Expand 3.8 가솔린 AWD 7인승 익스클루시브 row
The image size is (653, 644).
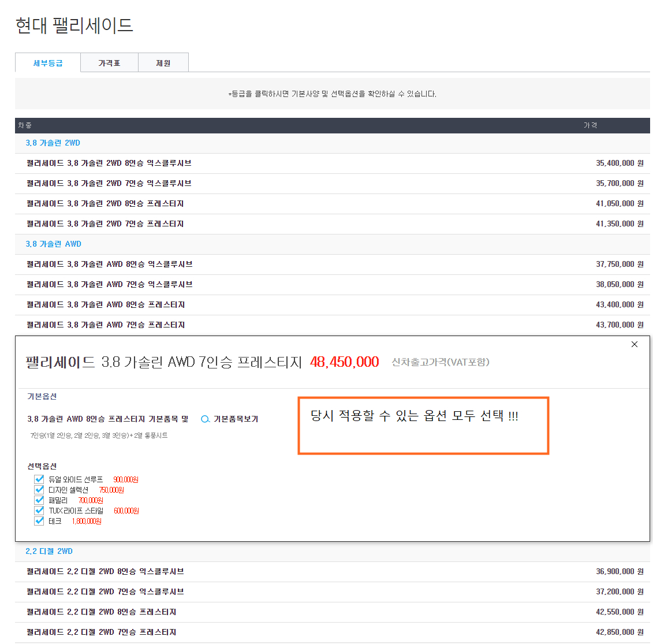pyautogui.click(x=333, y=285)
